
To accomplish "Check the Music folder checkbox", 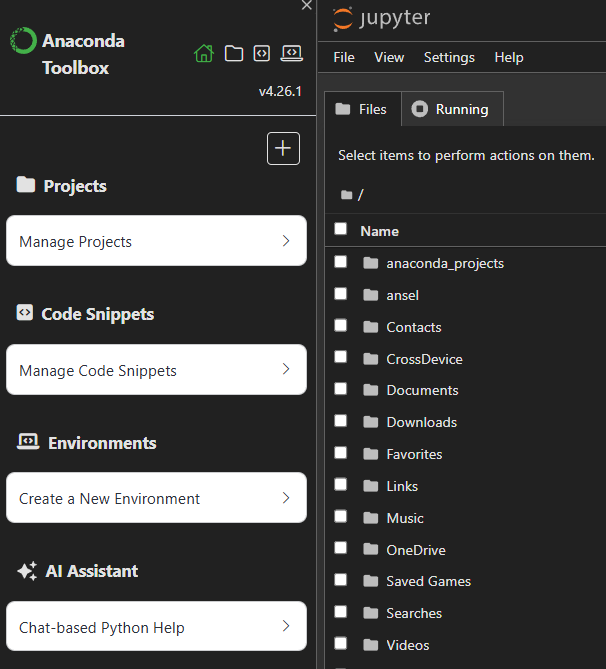I will (x=341, y=516).
